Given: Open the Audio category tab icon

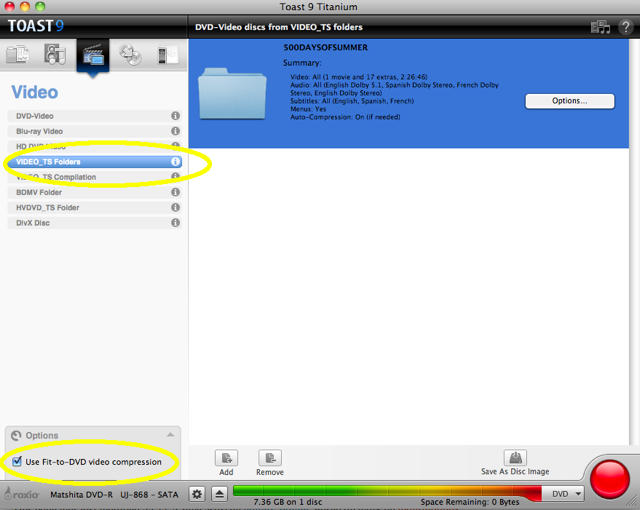Looking at the screenshot, I should 55,55.
